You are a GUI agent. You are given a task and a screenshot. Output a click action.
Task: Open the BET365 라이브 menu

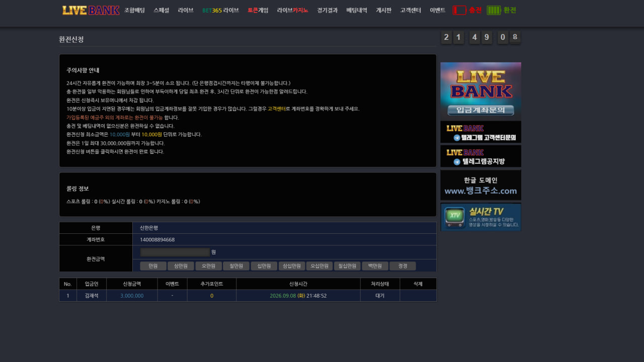(x=220, y=10)
